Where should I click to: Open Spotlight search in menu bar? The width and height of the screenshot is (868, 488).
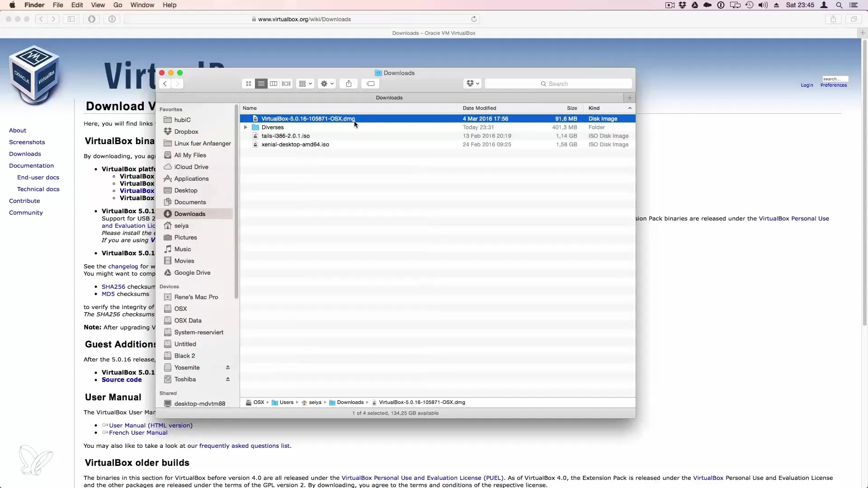point(839,5)
